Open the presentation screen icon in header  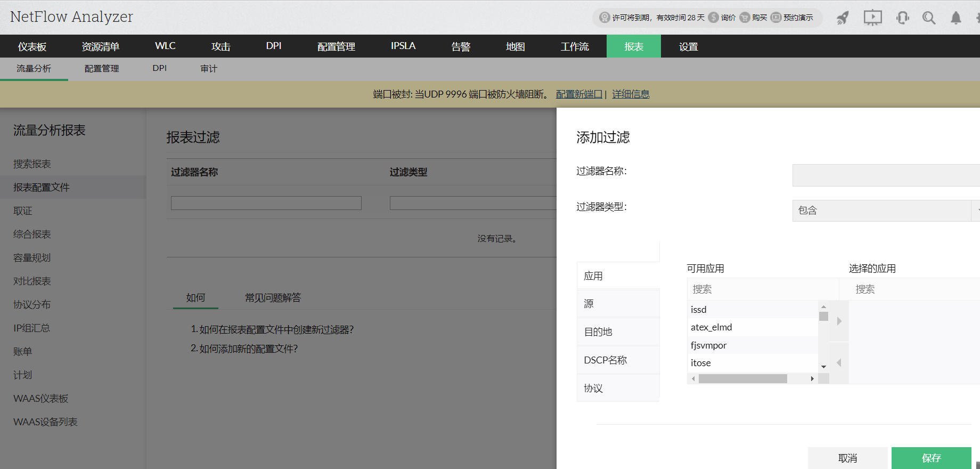[x=872, y=18]
